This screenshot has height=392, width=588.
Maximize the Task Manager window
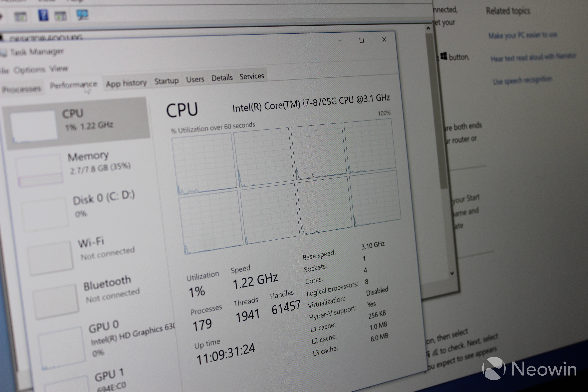pos(361,40)
